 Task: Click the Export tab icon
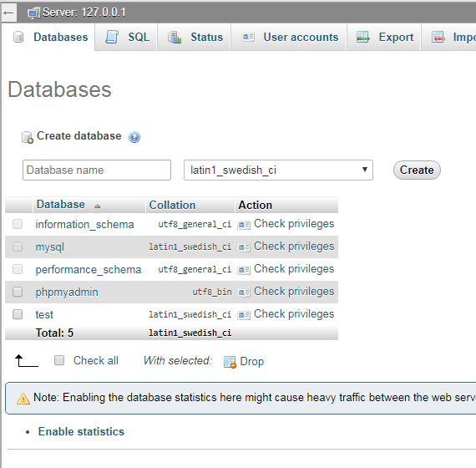click(x=363, y=37)
